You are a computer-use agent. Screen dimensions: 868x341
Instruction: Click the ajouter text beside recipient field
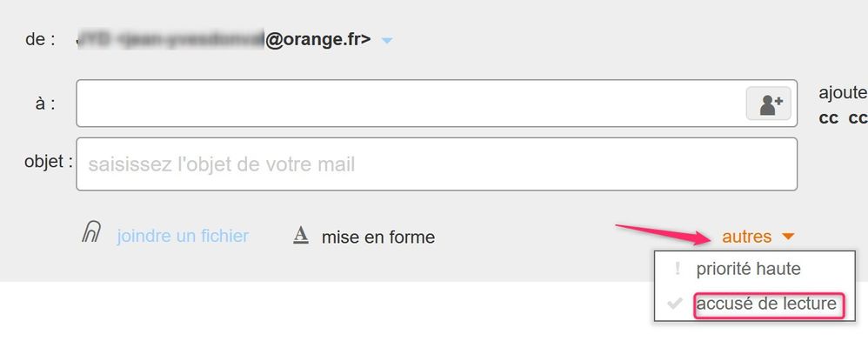click(x=843, y=93)
